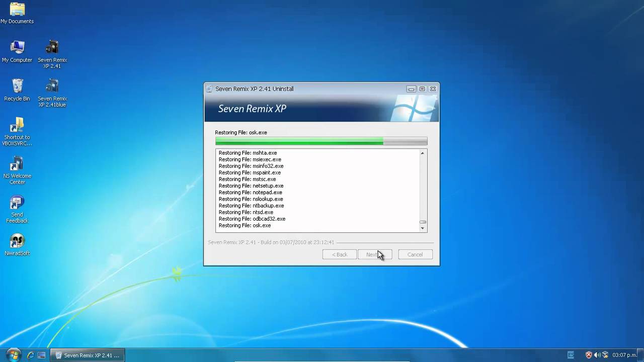Click the log list scroll down arrow
Image resolution: width=644 pixels, height=362 pixels.
pyautogui.click(x=423, y=228)
